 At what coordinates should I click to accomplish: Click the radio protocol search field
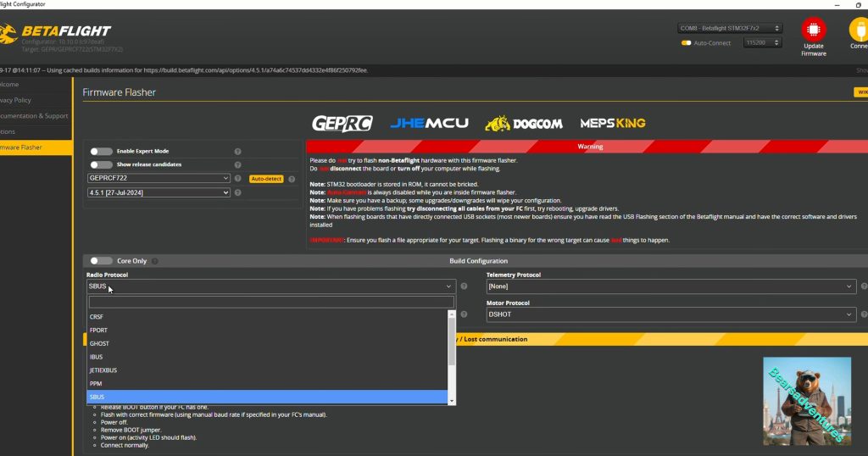point(271,302)
